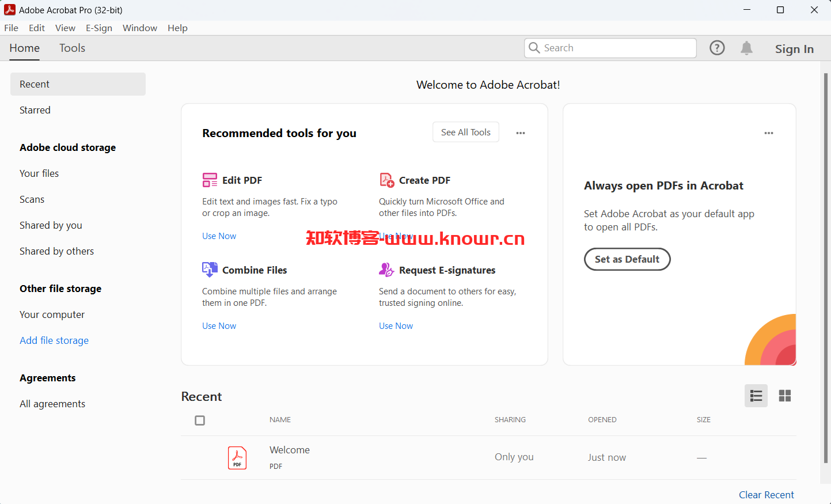The width and height of the screenshot is (831, 504).
Task: Click the Add file storage link
Action: pyautogui.click(x=54, y=340)
